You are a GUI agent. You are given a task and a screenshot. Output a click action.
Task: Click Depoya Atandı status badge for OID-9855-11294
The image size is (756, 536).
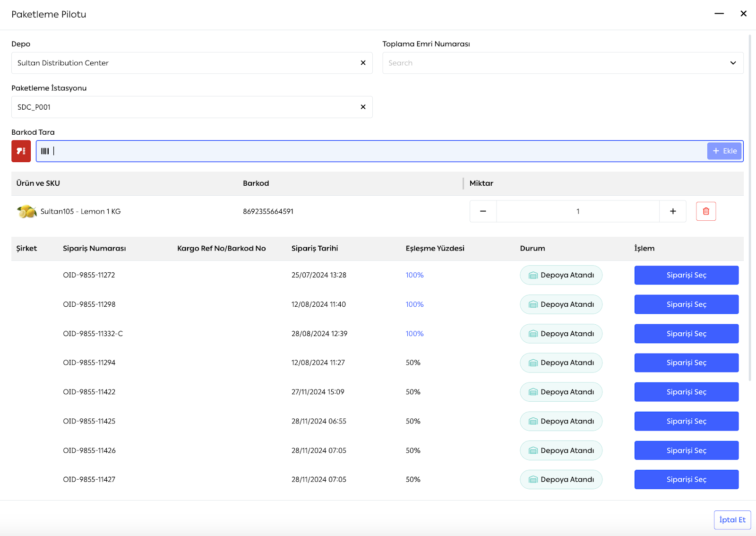[561, 363]
